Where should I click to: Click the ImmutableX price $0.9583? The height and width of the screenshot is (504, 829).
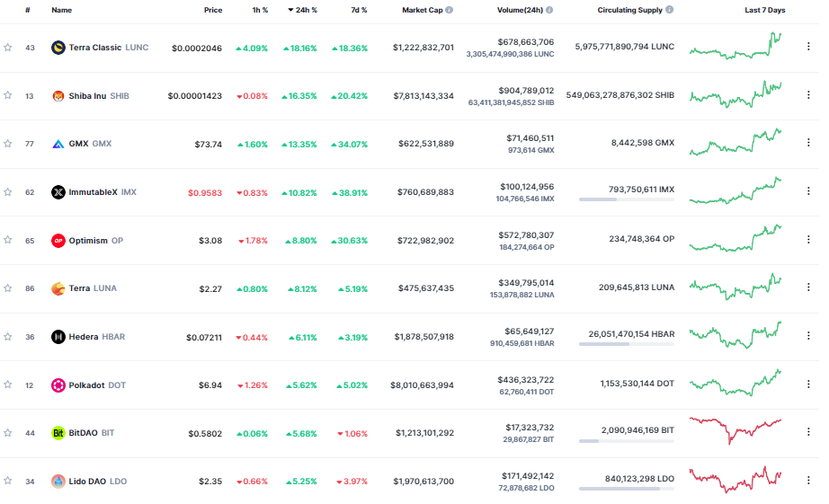tap(205, 193)
